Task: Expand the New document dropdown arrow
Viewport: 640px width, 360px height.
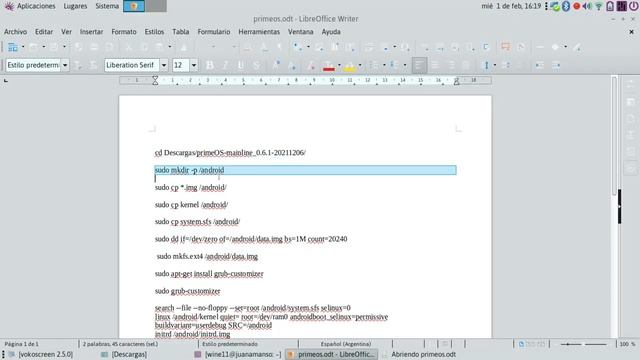Action: point(23,47)
